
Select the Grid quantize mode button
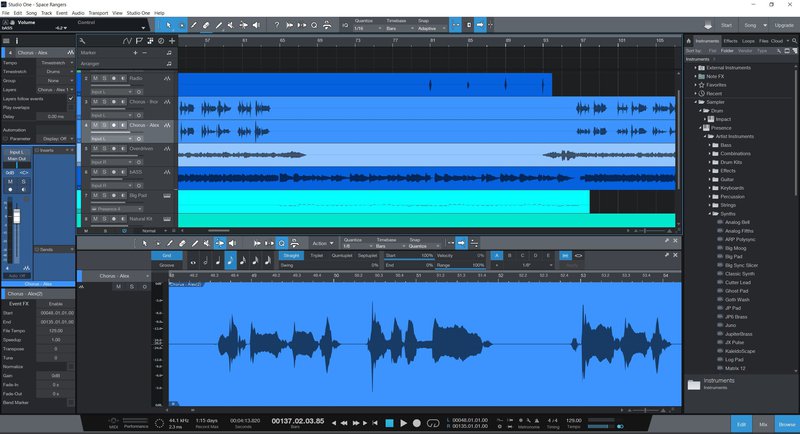(167, 256)
